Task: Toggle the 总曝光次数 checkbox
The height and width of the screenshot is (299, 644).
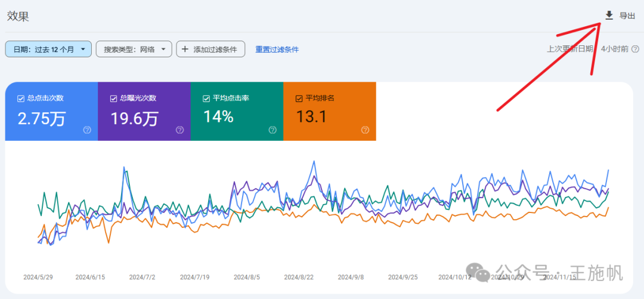Action: (x=113, y=98)
